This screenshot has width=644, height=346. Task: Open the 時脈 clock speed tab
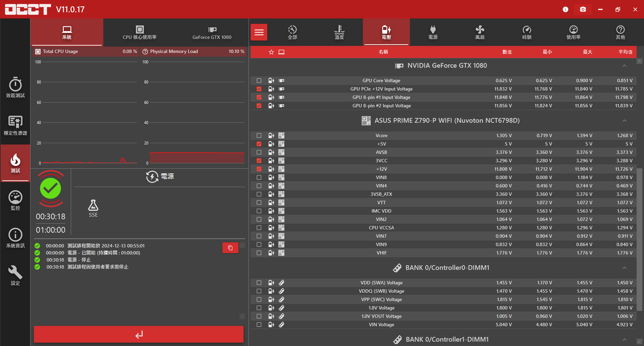(x=527, y=32)
